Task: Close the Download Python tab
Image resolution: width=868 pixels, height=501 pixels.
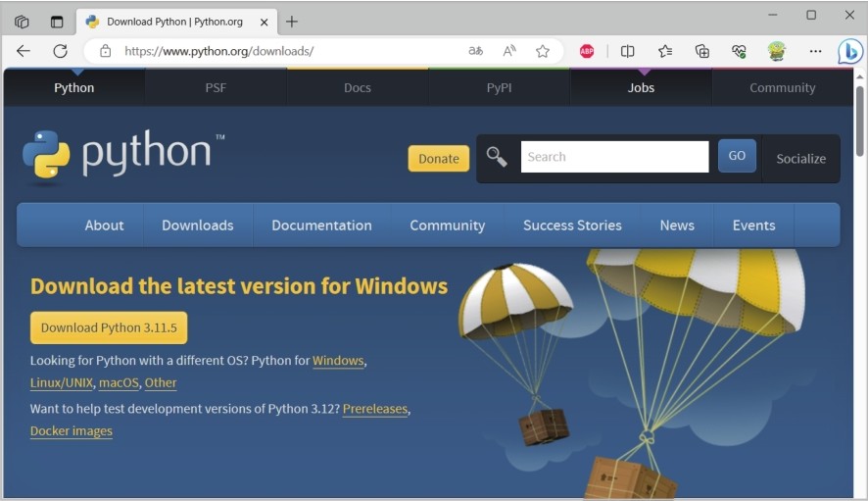Action: (265, 23)
